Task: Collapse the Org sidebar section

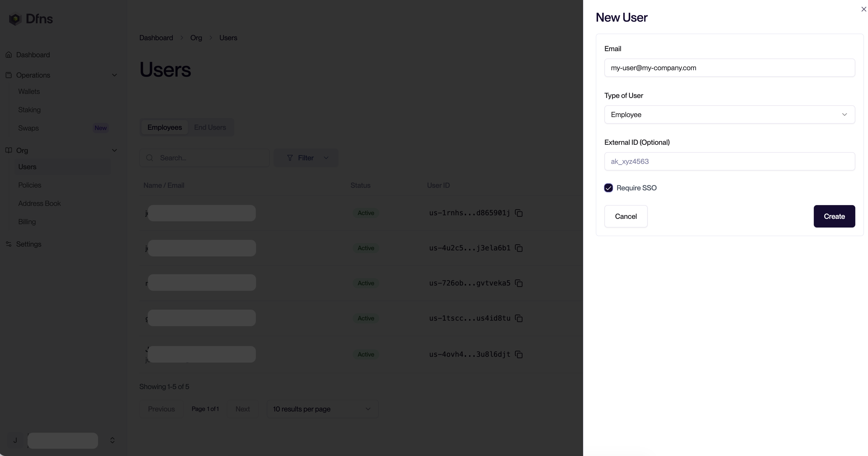Action: pyautogui.click(x=114, y=150)
